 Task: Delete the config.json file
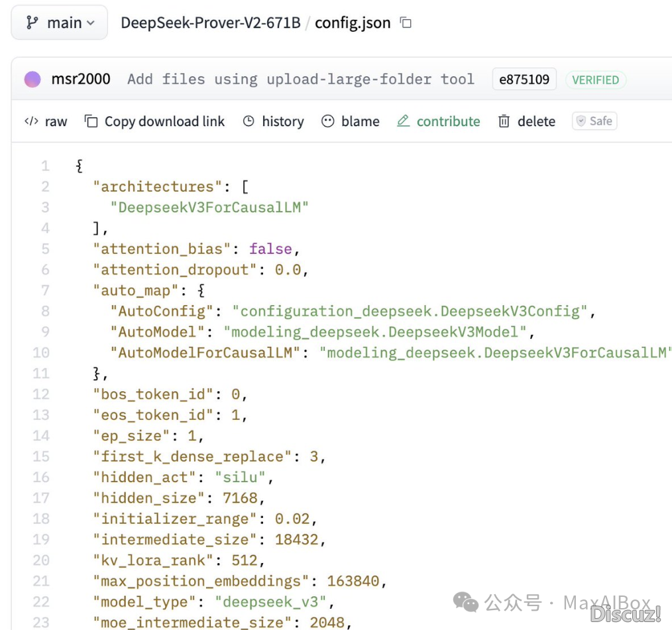coord(527,121)
